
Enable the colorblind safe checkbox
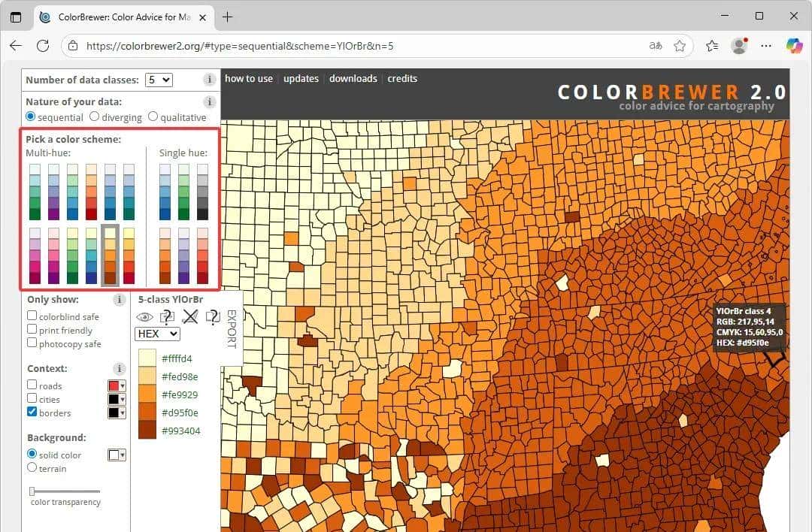[32, 316]
